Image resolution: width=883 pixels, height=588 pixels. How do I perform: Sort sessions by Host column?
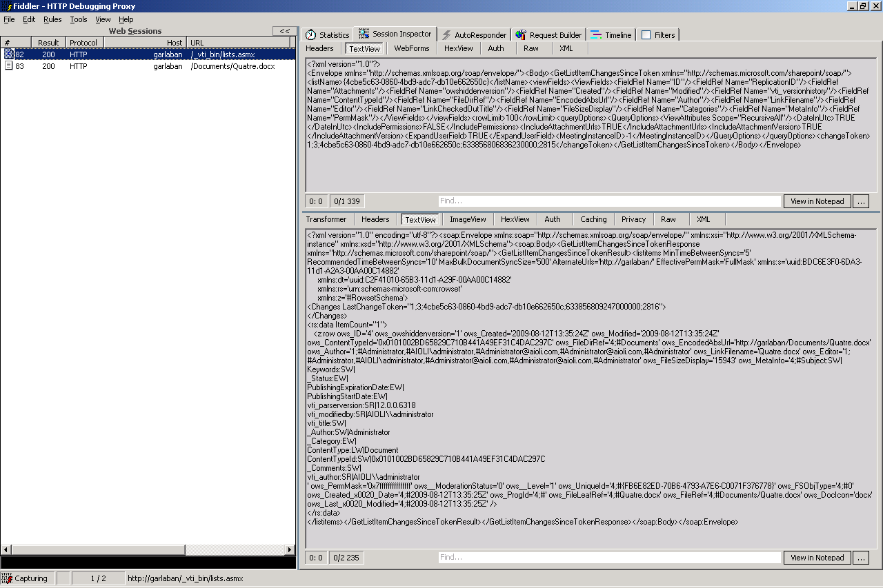(146, 43)
